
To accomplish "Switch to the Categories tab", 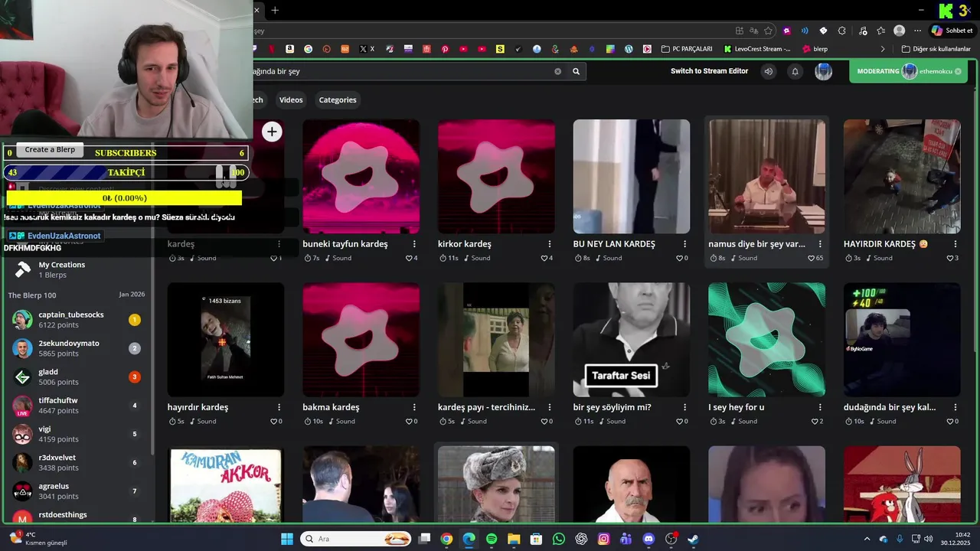I will click(338, 99).
